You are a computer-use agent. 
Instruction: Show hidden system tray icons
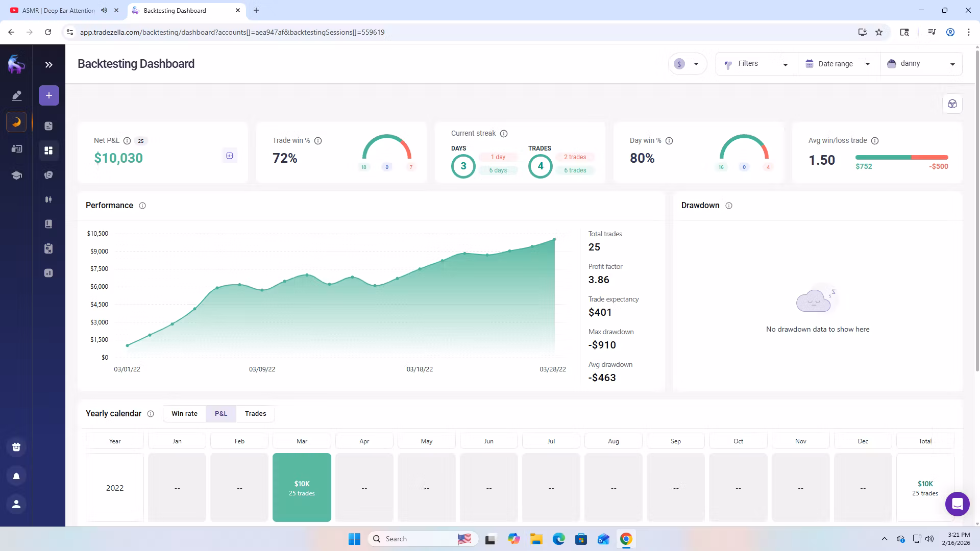click(885, 539)
